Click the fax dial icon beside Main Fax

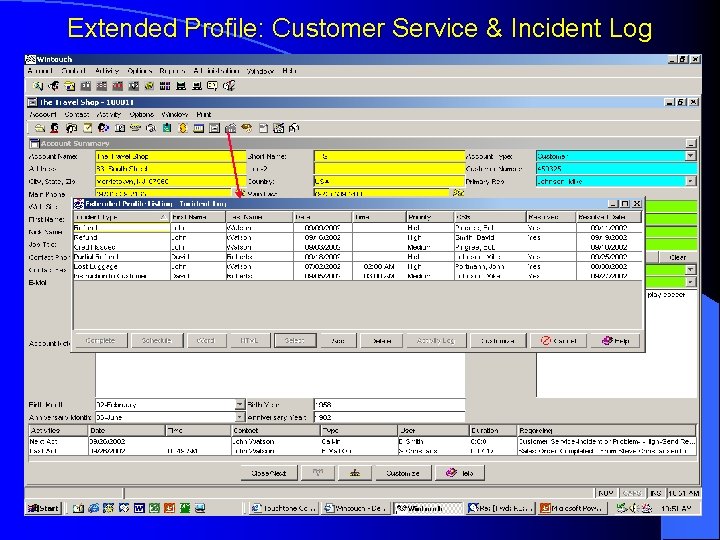click(x=458, y=193)
